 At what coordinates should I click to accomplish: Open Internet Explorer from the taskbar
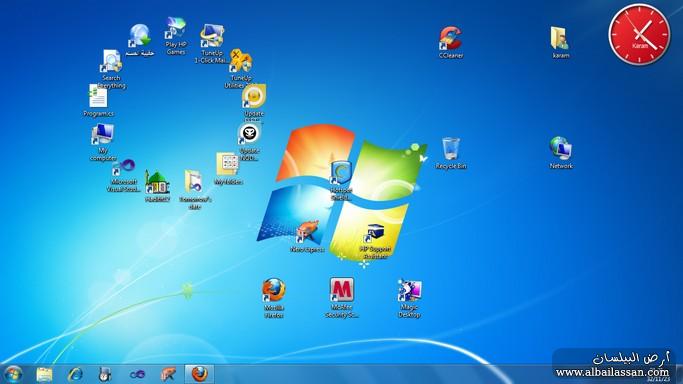point(75,374)
